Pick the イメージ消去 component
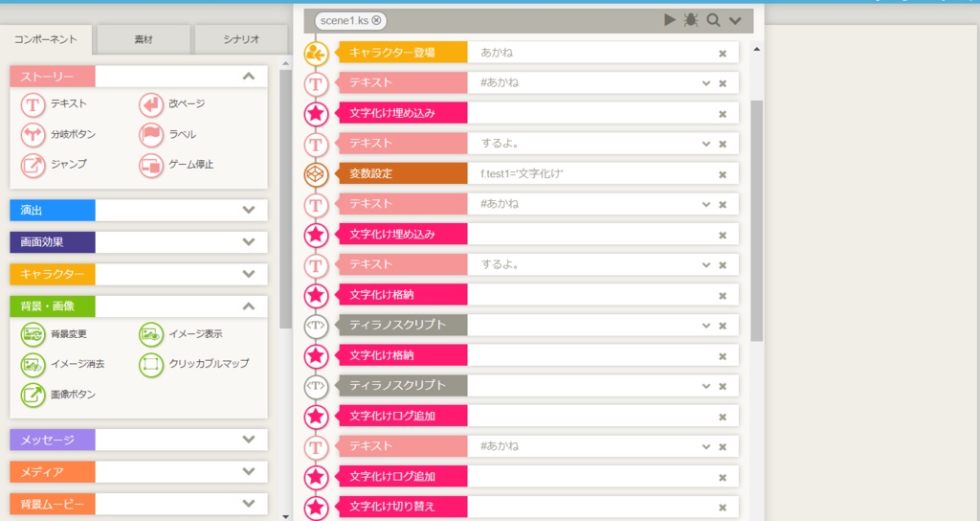Viewport: 980px width, 521px height. 33,364
